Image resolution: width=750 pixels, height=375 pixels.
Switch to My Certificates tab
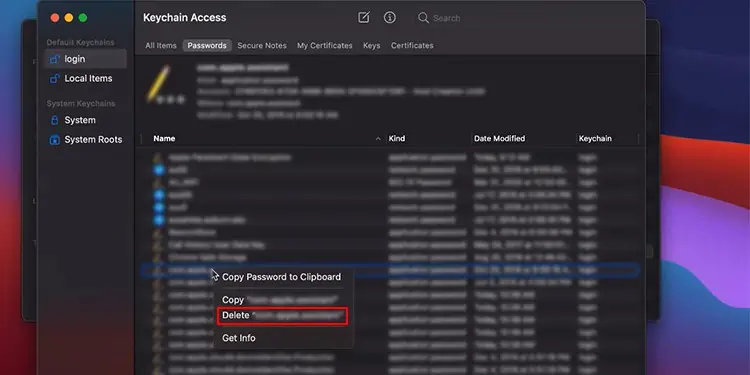[325, 45]
